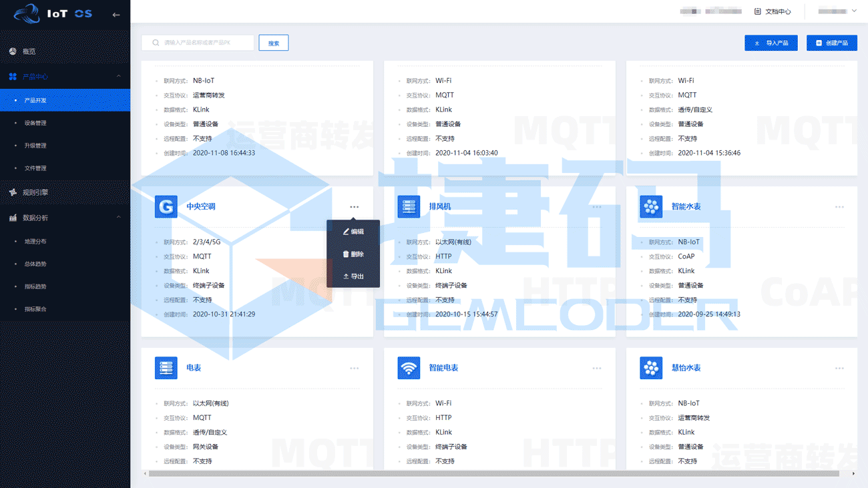Click the 创建产品 button
Viewport: 868px width, 488px height.
pyautogui.click(x=831, y=43)
